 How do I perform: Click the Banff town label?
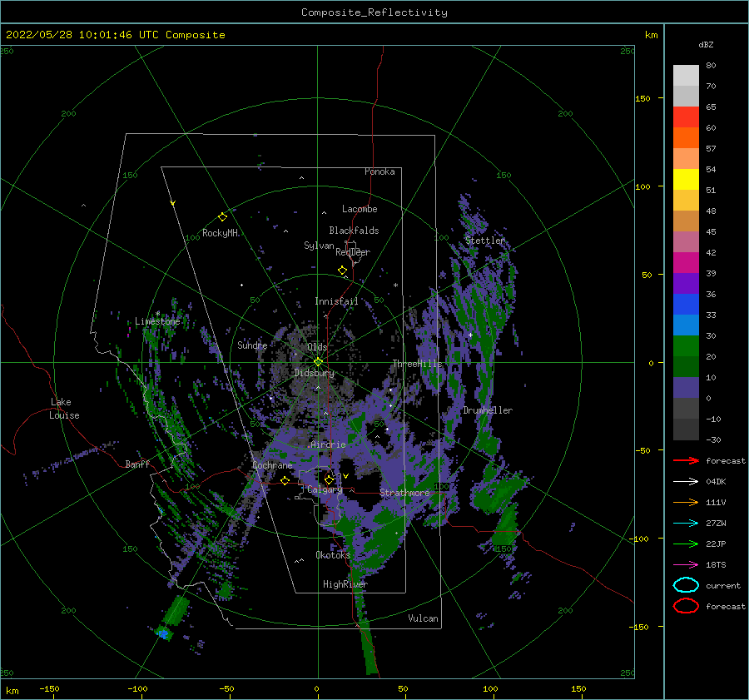pyautogui.click(x=137, y=464)
